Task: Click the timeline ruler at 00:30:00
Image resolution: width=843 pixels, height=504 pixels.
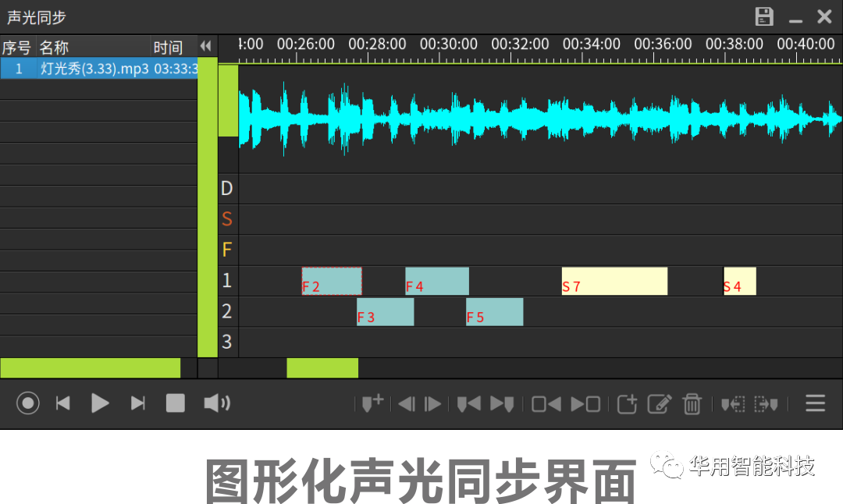Action: (448, 44)
